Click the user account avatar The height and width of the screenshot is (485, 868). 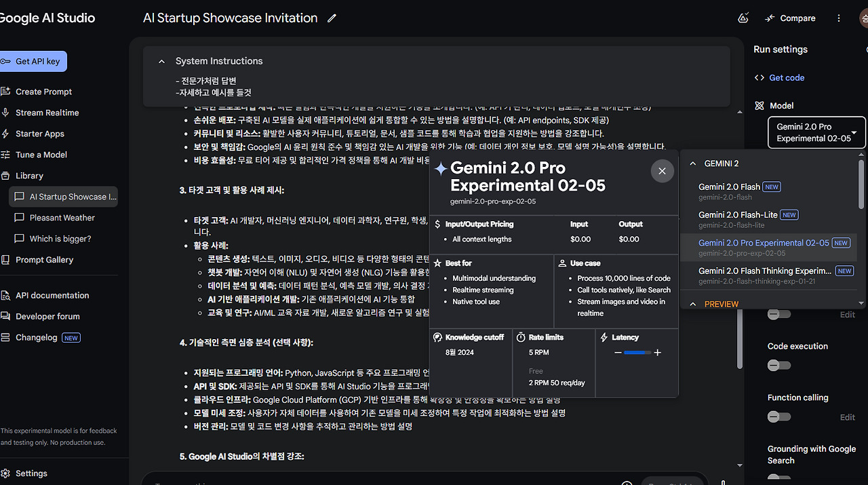(863, 18)
